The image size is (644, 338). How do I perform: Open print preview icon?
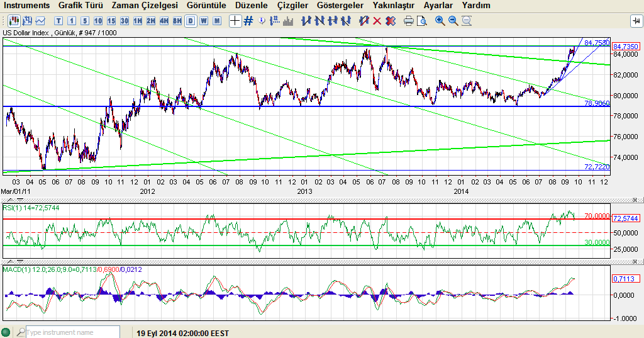[422, 21]
